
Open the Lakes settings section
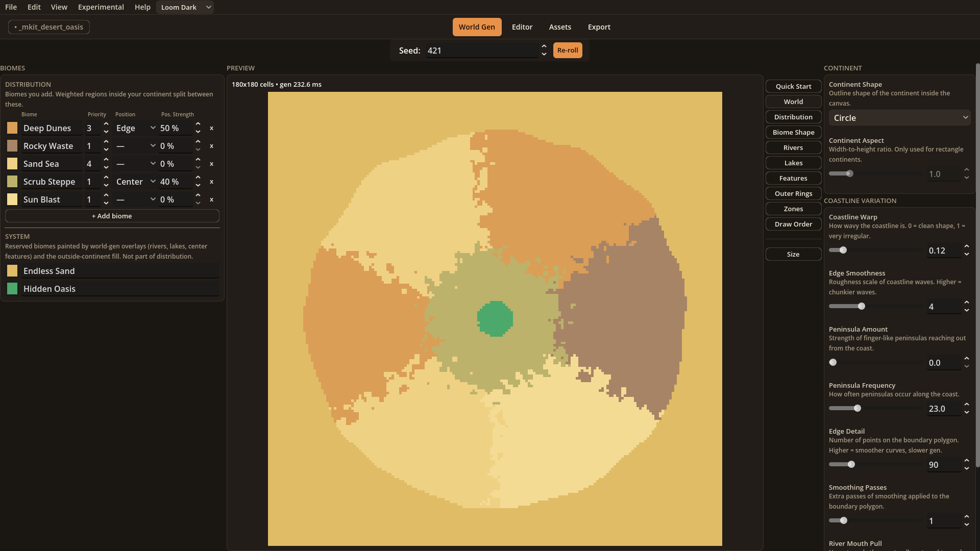coord(793,163)
